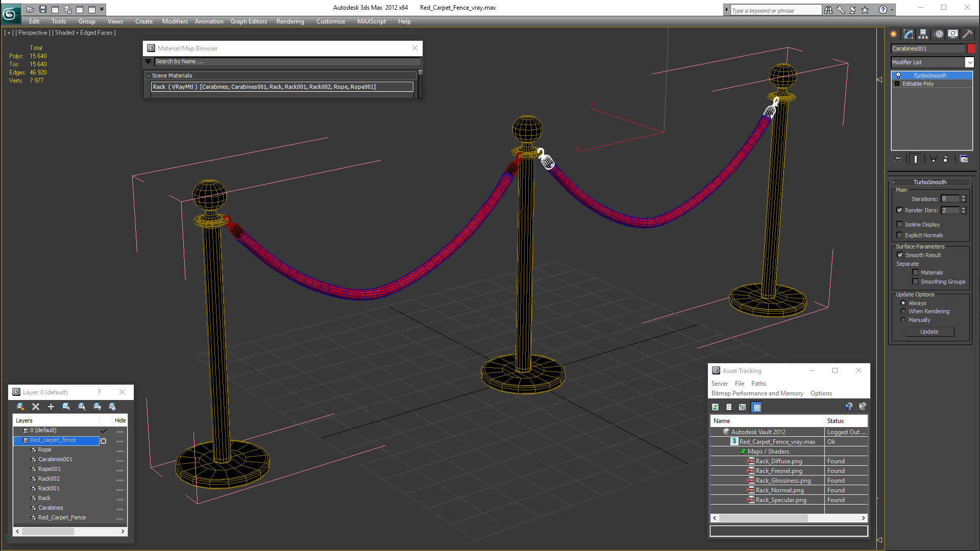This screenshot has height=551, width=980.
Task: Switch to the Create panel star icon
Action: 894,34
